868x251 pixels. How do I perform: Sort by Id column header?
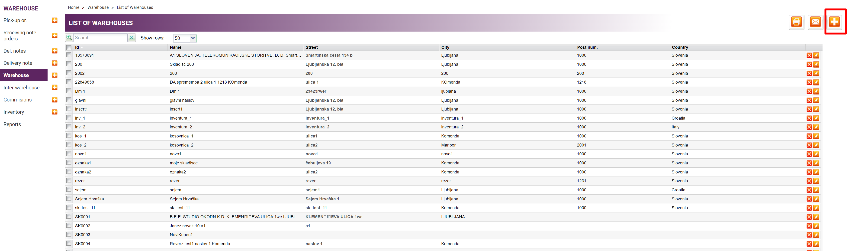click(77, 48)
